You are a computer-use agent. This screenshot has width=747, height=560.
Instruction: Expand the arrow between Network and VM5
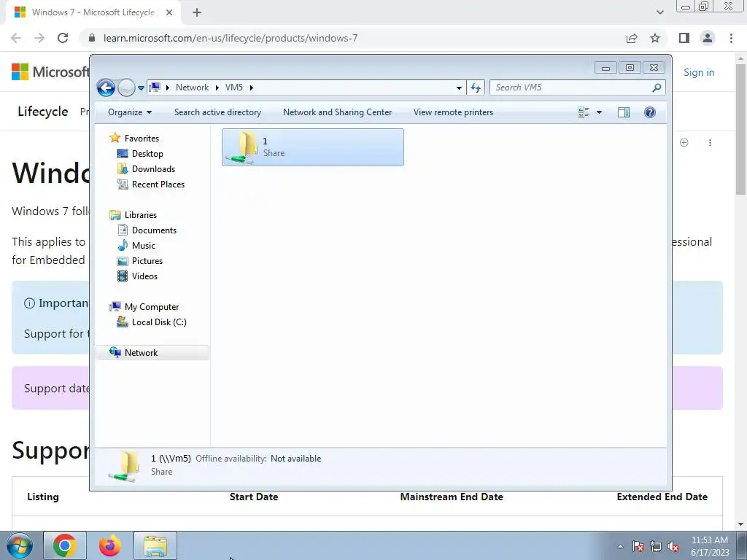(x=217, y=87)
